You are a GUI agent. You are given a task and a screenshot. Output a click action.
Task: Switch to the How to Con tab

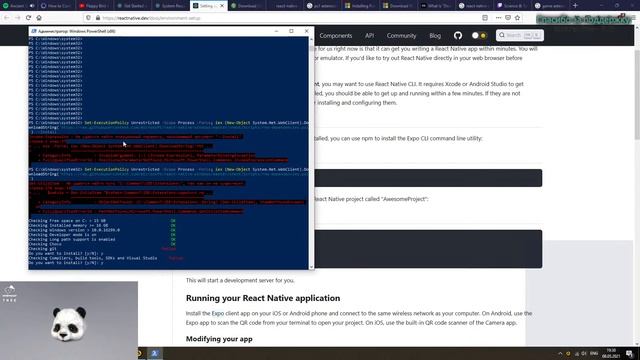[56, 6]
